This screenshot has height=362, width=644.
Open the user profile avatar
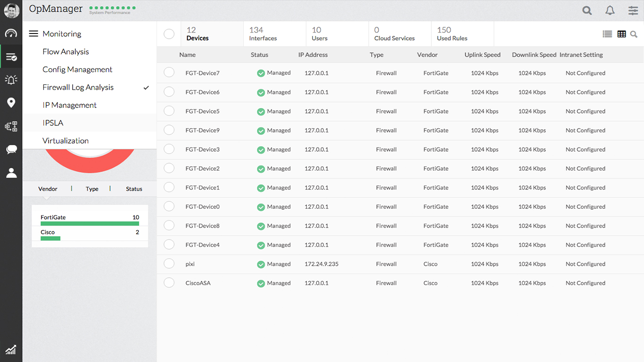coord(11,10)
